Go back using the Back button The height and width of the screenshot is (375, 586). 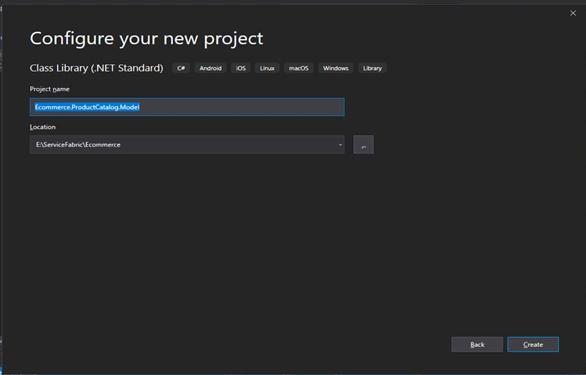coord(477,344)
